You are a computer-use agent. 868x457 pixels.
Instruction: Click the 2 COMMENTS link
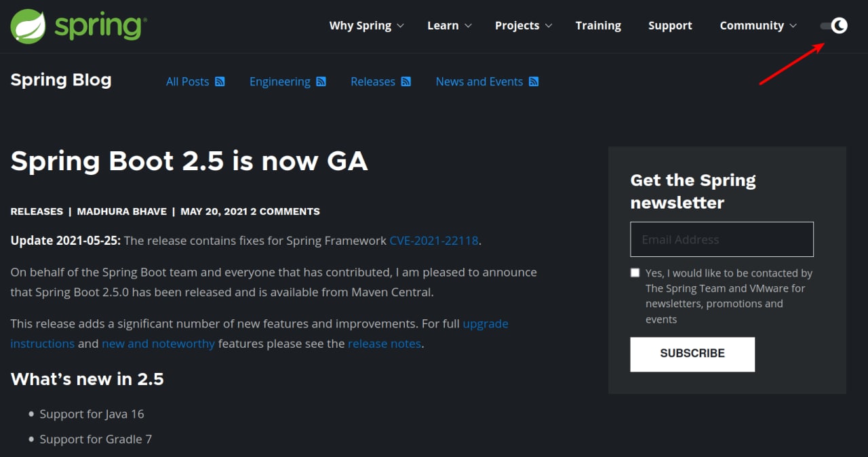pyautogui.click(x=285, y=212)
